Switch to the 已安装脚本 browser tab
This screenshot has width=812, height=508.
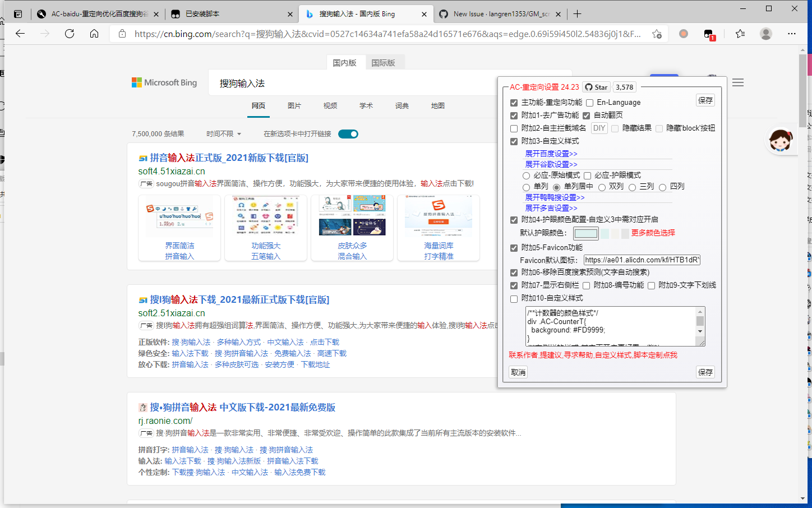pyautogui.click(x=232, y=14)
